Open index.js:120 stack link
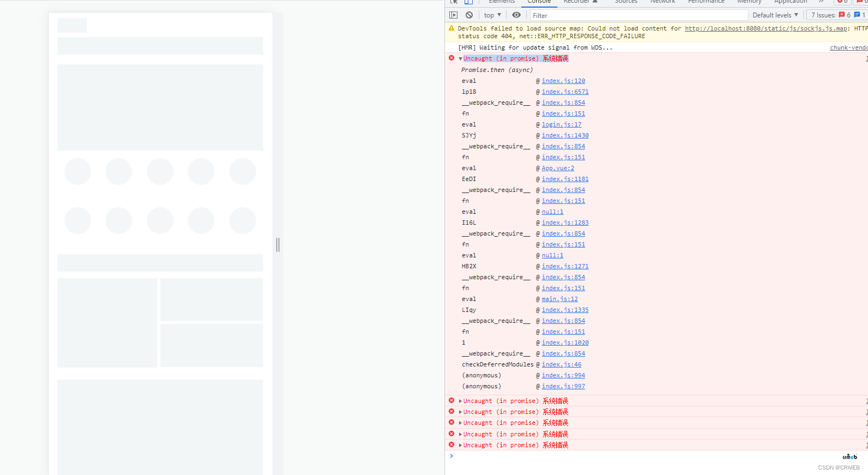 pyautogui.click(x=563, y=81)
